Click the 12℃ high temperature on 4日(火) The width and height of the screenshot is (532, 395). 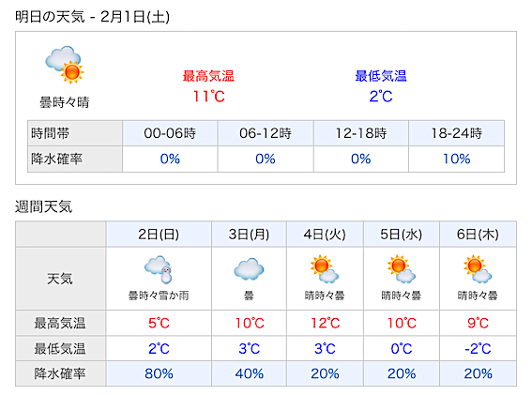click(326, 323)
